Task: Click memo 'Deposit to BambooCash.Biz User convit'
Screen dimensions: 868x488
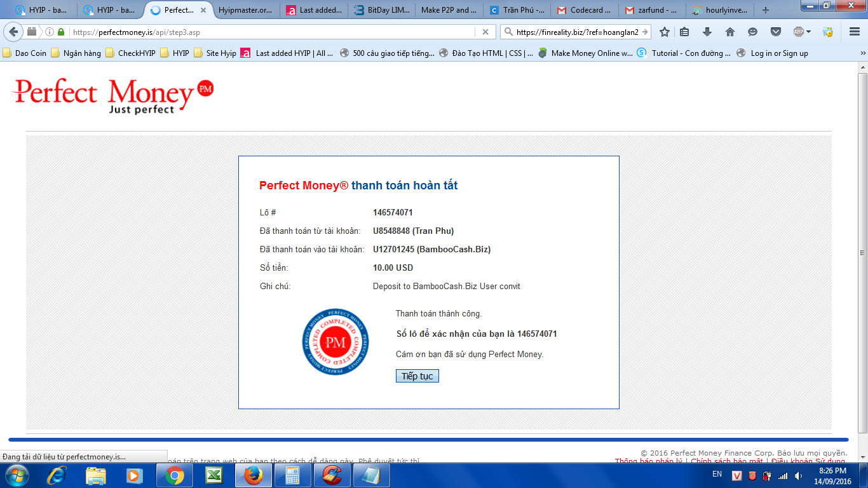Action: [x=447, y=286]
